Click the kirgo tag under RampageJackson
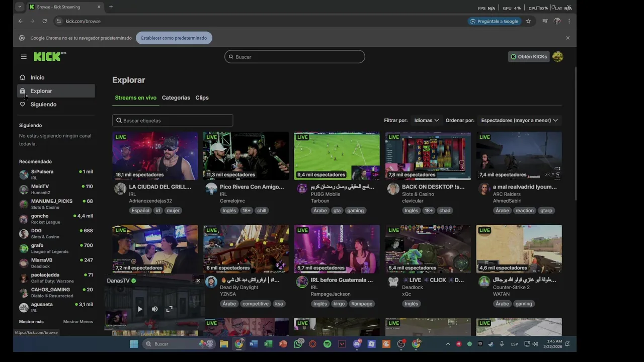Viewport: 644px width, 362px height. [339, 304]
